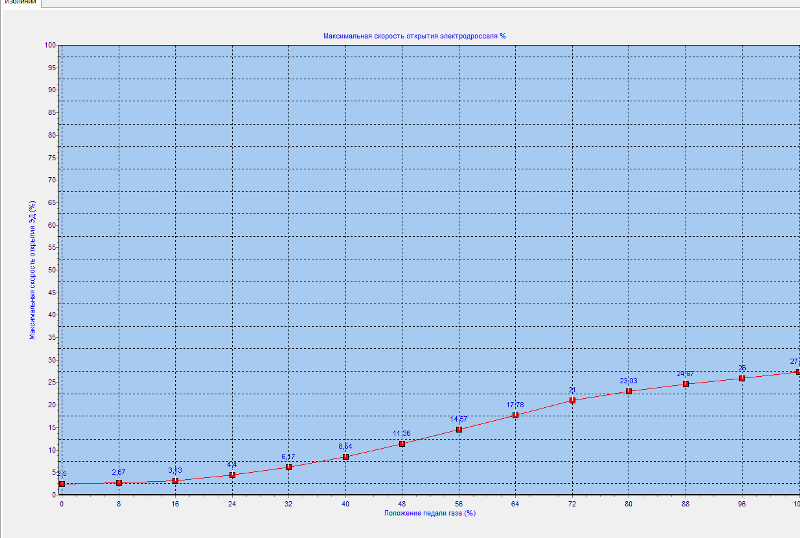800x538 pixels.
Task: Click the last data point at right edge
Action: (x=797, y=372)
